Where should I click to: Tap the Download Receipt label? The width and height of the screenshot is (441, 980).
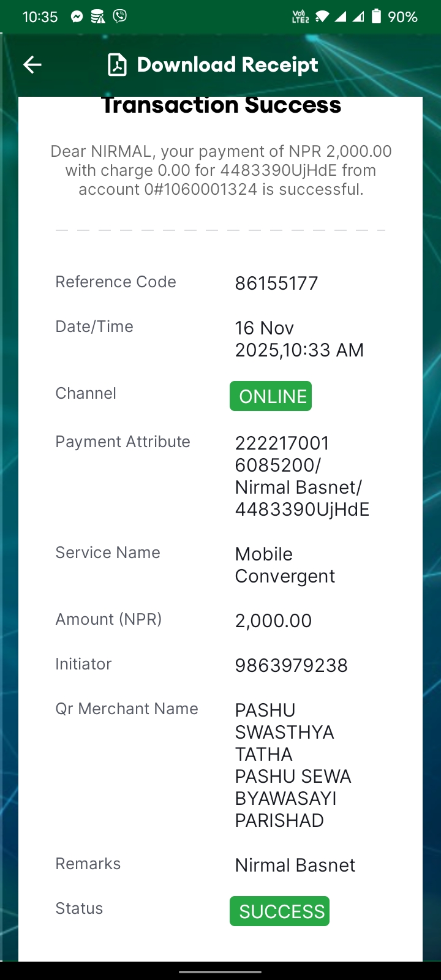[227, 64]
